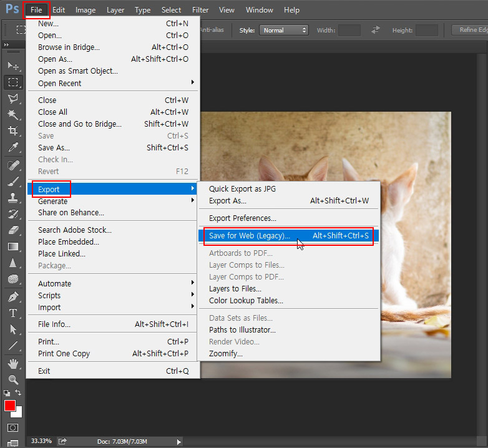This screenshot has height=448, width=488.
Task: Click the 33.33% zoom level field
Action: pyautogui.click(x=41, y=441)
